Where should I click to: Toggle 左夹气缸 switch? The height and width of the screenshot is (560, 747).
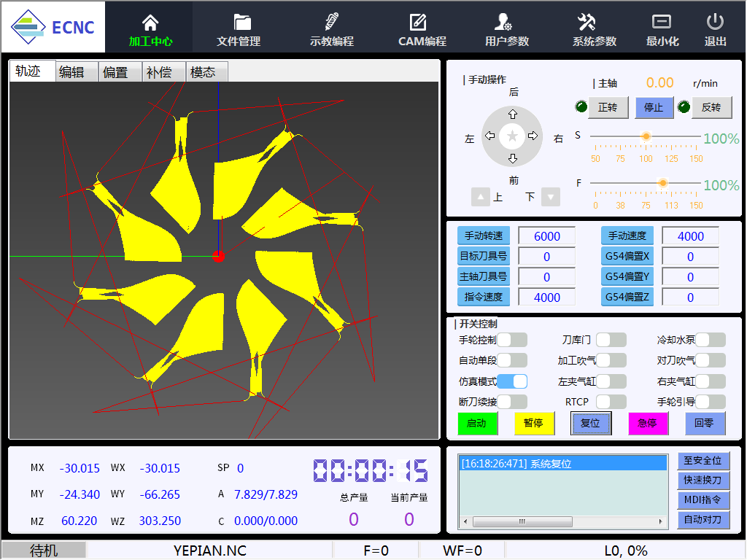[x=611, y=381]
